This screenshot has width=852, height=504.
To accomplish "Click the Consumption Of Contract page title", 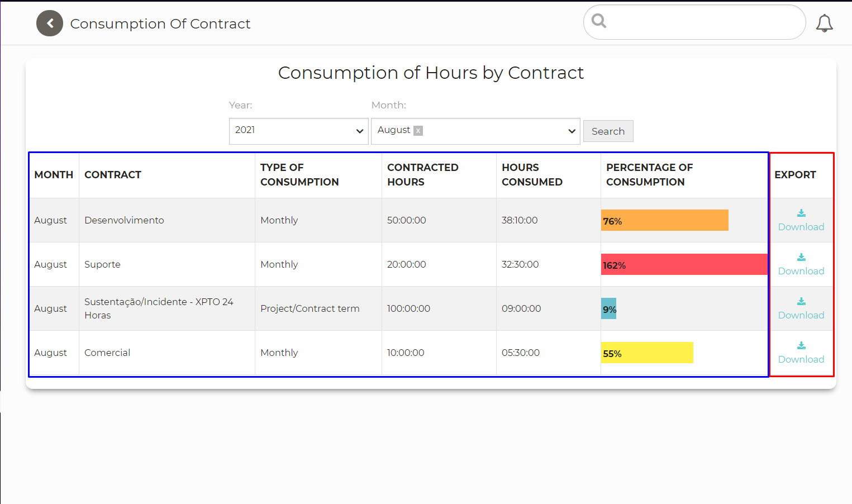I will [160, 23].
